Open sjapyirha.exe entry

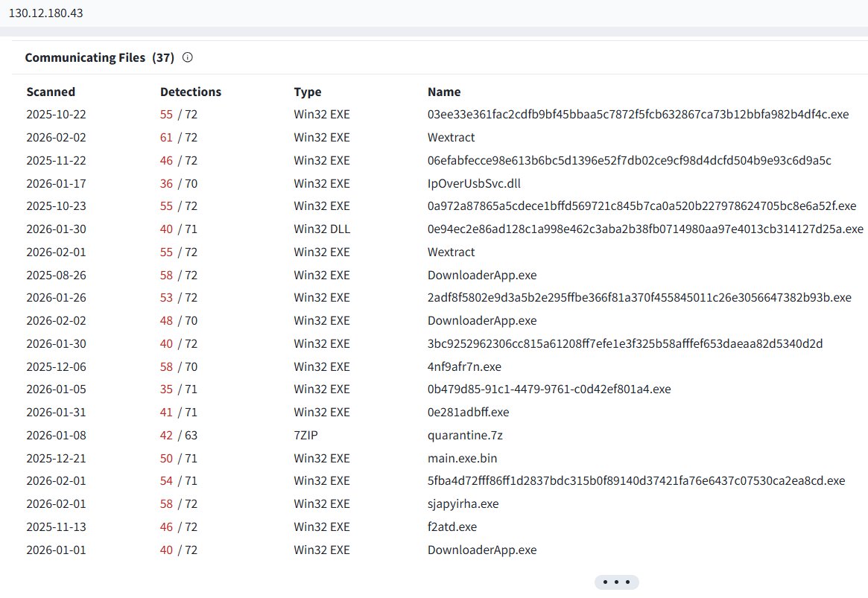pos(463,504)
